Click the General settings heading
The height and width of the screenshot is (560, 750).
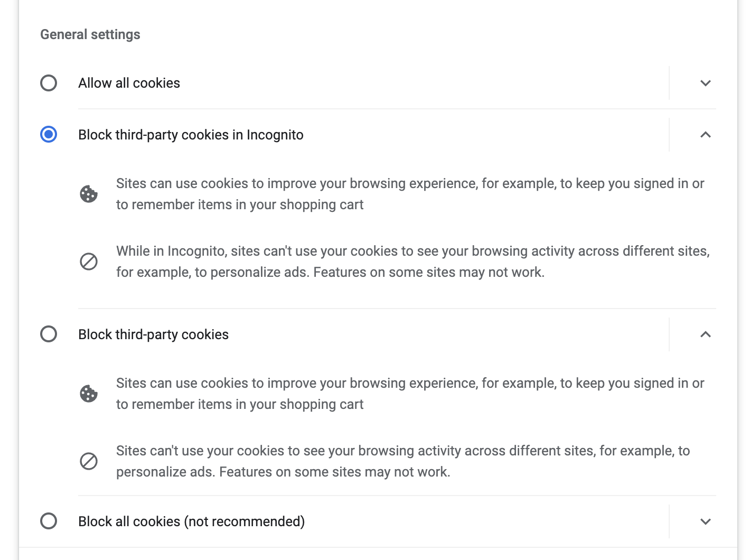tap(90, 34)
